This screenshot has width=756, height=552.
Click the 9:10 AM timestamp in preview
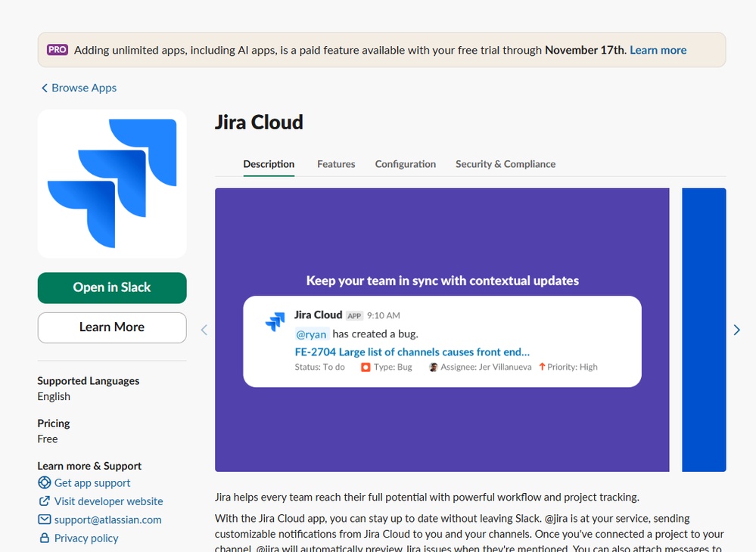pos(384,315)
